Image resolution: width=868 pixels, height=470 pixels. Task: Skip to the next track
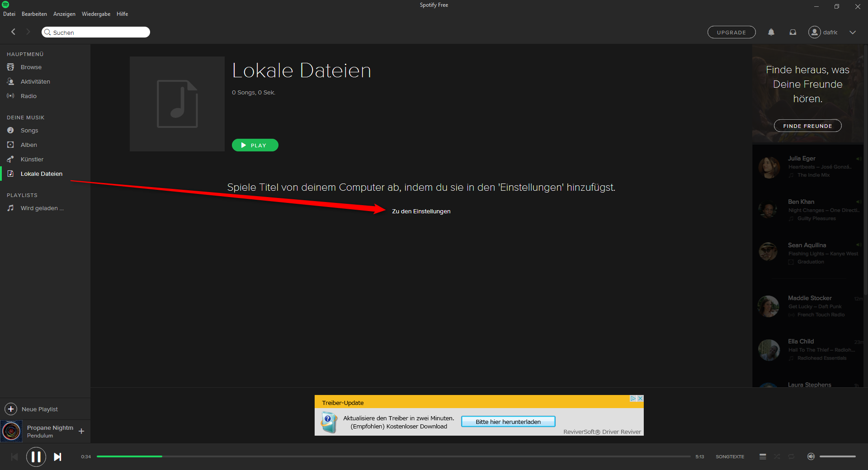[x=57, y=457]
